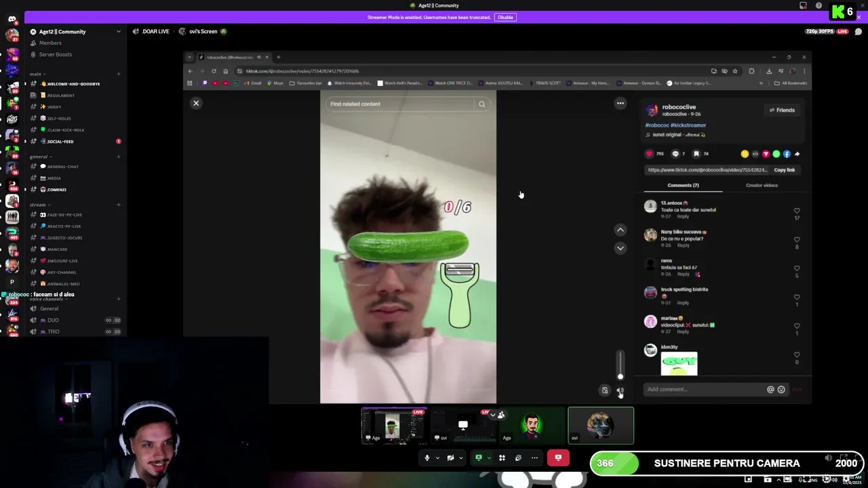Open the Age12 || Community server dropdown
The width and height of the screenshot is (868, 488).
pos(118,31)
